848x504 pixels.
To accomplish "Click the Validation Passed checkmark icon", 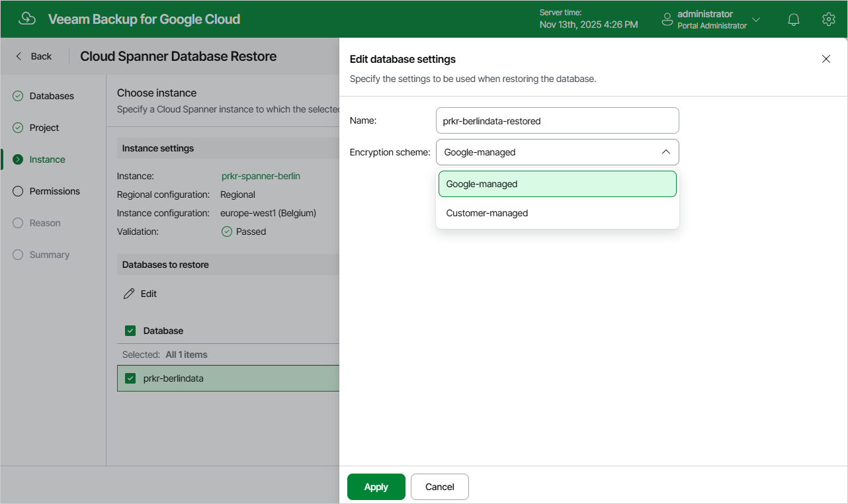I will [x=227, y=231].
